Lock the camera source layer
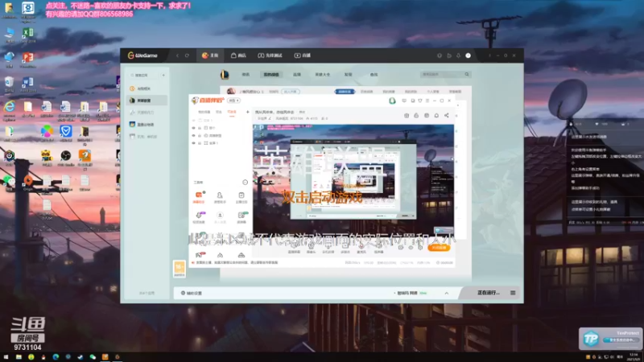The height and width of the screenshot is (362, 644). point(200,135)
